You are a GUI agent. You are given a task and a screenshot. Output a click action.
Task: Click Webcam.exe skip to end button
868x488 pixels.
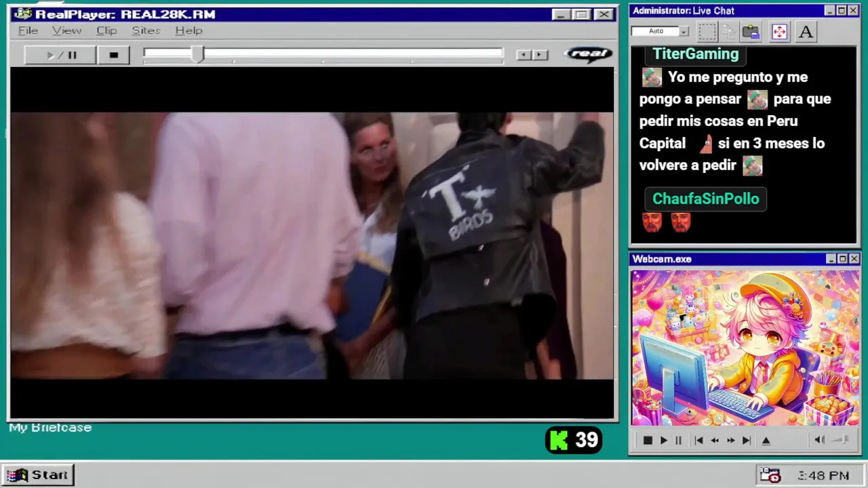tap(746, 441)
